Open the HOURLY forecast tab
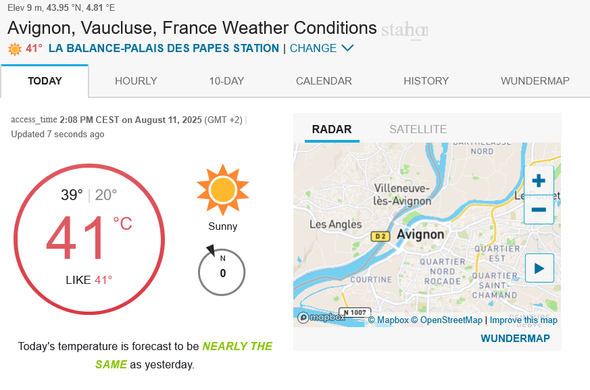This screenshot has height=390, width=590. (x=136, y=81)
